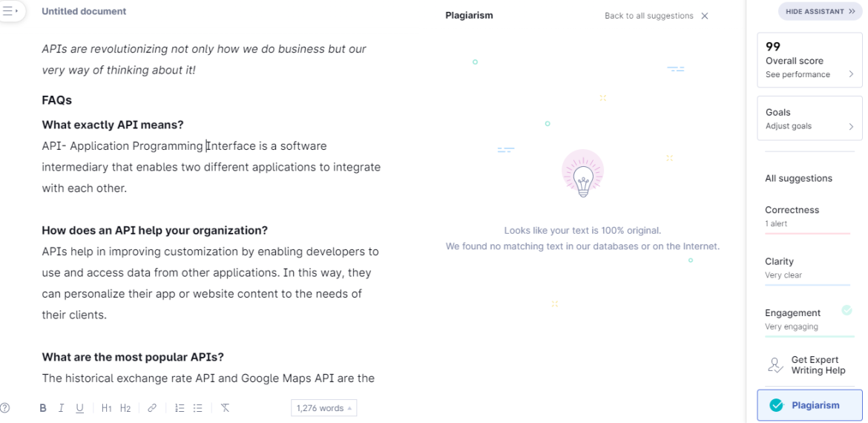Create a bulleted list
Image resolution: width=868 pixels, height=423 pixels.
pyautogui.click(x=198, y=408)
